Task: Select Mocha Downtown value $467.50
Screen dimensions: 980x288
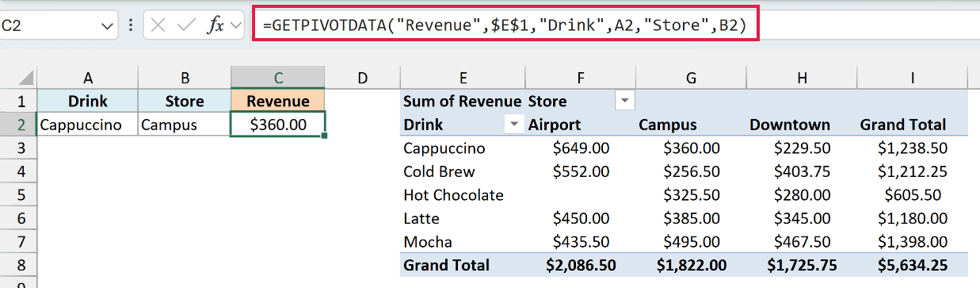Action: click(802, 241)
